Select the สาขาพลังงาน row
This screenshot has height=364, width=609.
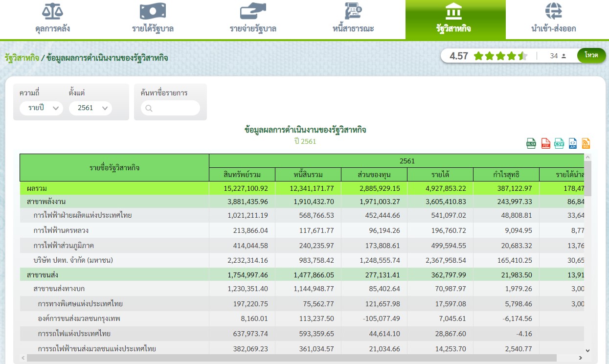point(302,201)
